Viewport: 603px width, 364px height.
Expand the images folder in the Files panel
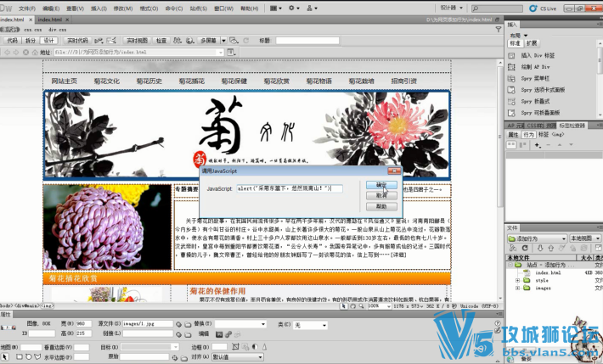[x=517, y=288]
